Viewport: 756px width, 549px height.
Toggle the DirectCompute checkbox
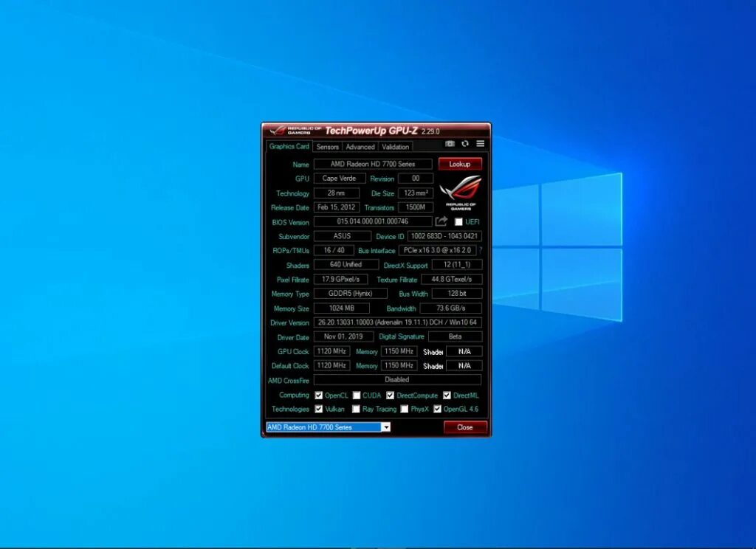390,396
